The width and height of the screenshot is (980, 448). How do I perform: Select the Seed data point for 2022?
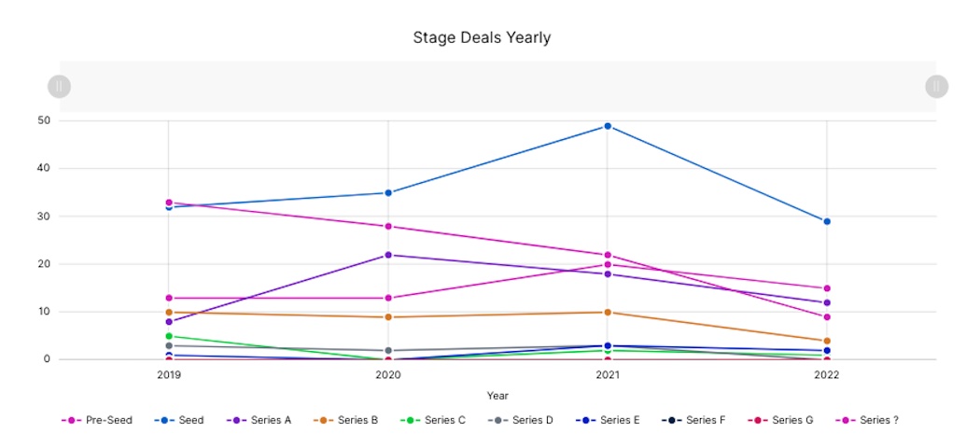827,221
